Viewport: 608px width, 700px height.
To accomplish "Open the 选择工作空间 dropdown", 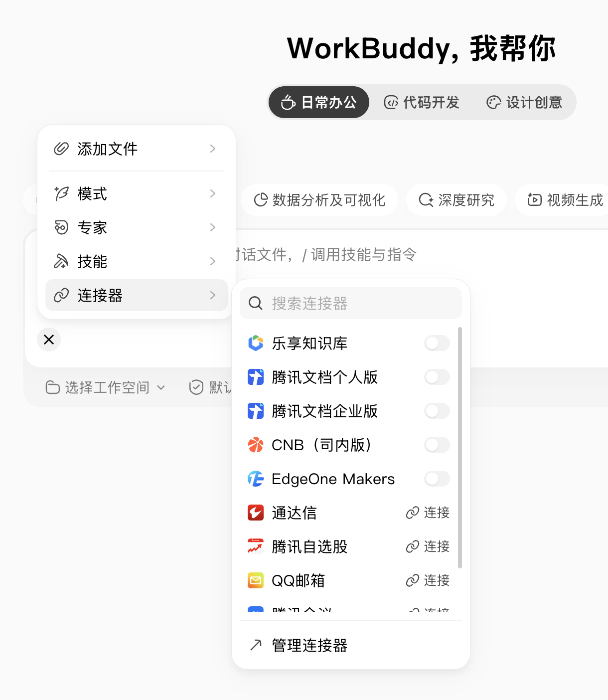I will pyautogui.click(x=105, y=387).
